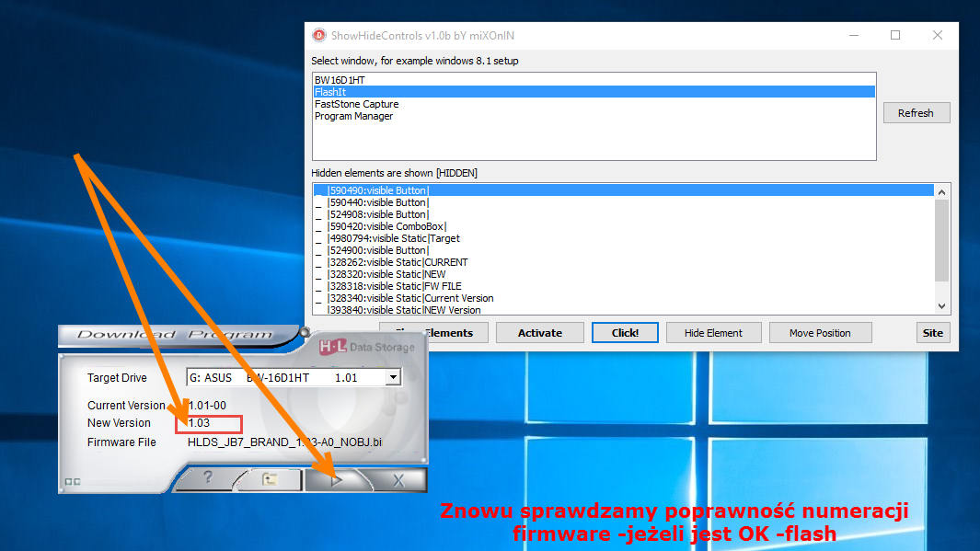Open firmware file browse folder icon in FlashIt
The image size is (980, 551).
(270, 480)
